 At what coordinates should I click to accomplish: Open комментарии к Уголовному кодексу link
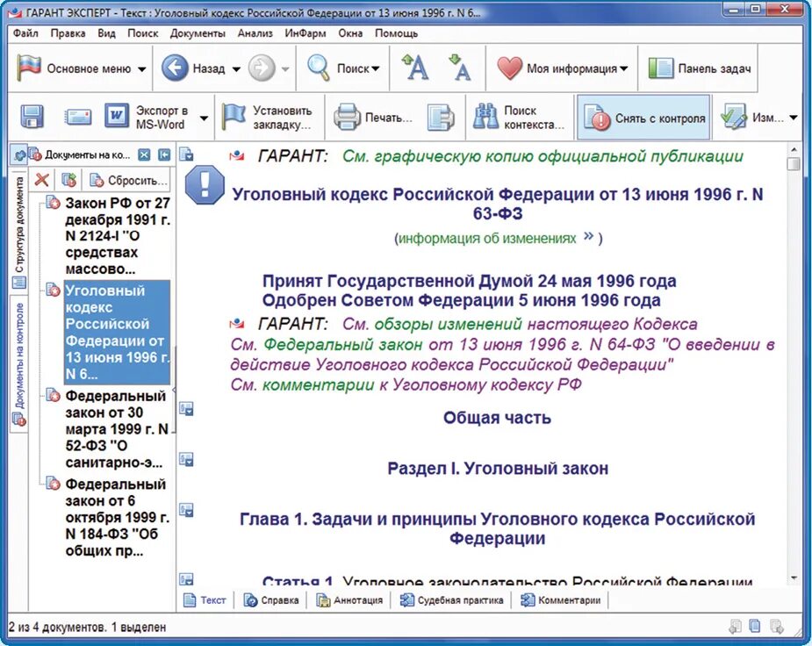coord(318,384)
